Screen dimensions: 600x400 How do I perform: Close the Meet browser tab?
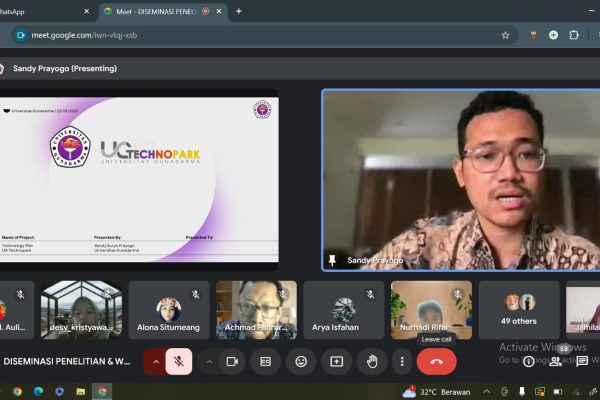(x=219, y=11)
